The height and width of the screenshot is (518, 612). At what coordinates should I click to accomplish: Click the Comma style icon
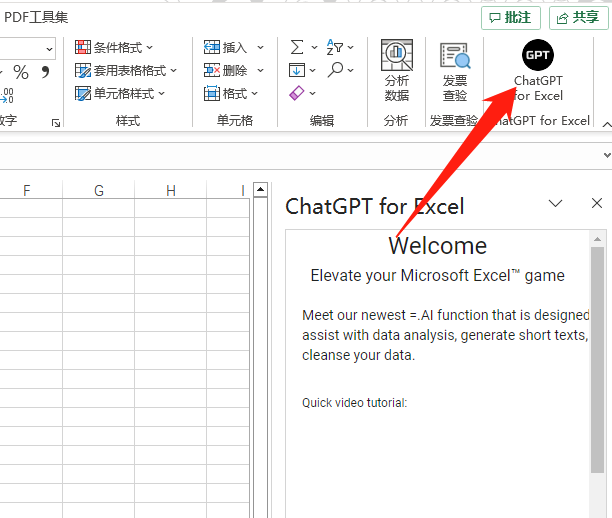[45, 72]
